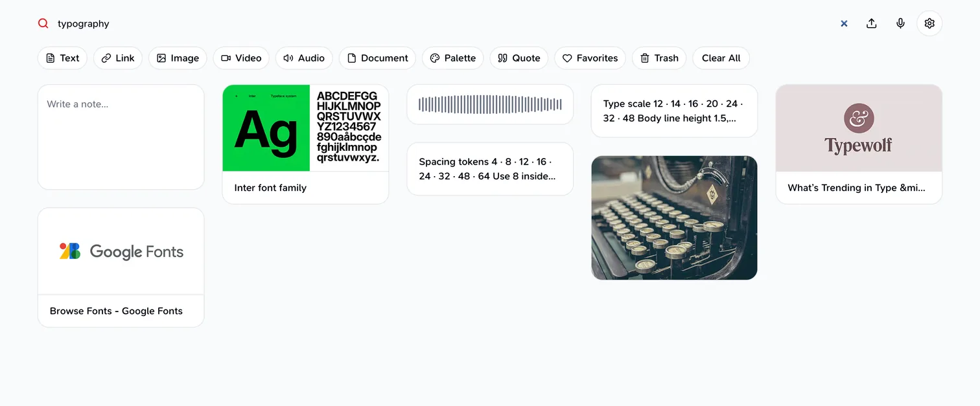This screenshot has width=980, height=406.
Task: Filter by Document chip
Action: click(x=377, y=58)
